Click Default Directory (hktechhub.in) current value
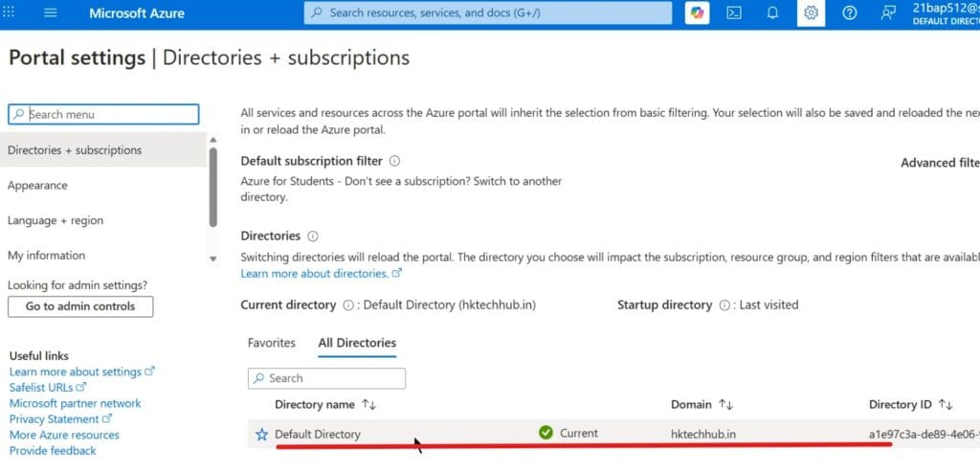This screenshot has width=980, height=473. click(x=450, y=305)
